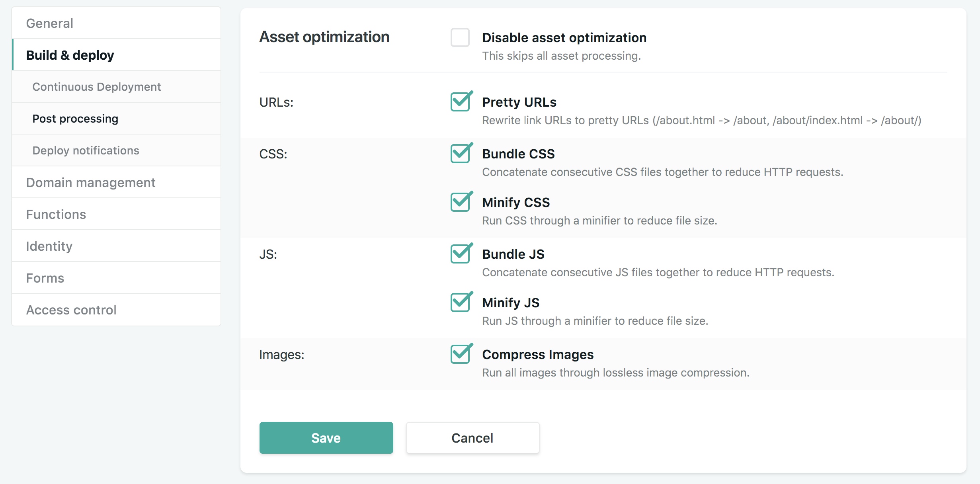The height and width of the screenshot is (484, 980).
Task: Go to Access control settings
Action: tap(71, 310)
